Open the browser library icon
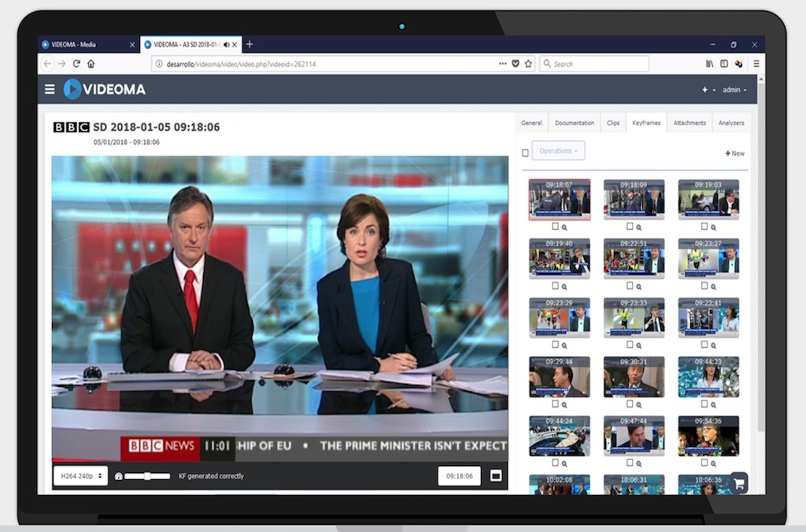Image resolution: width=806 pixels, height=532 pixels. click(x=709, y=64)
